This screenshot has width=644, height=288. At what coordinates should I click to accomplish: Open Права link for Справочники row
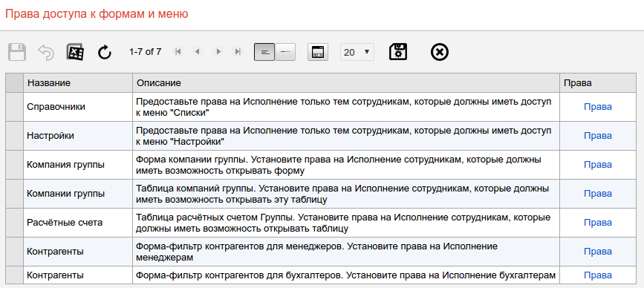pos(598,107)
